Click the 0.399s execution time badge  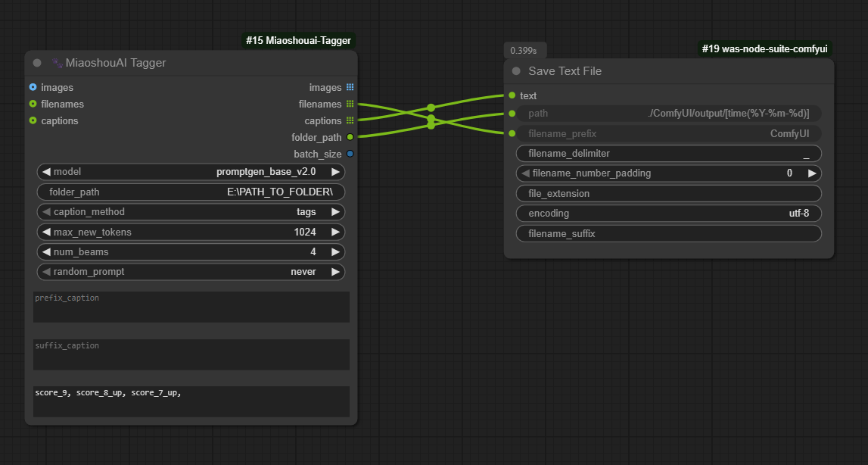coord(524,51)
